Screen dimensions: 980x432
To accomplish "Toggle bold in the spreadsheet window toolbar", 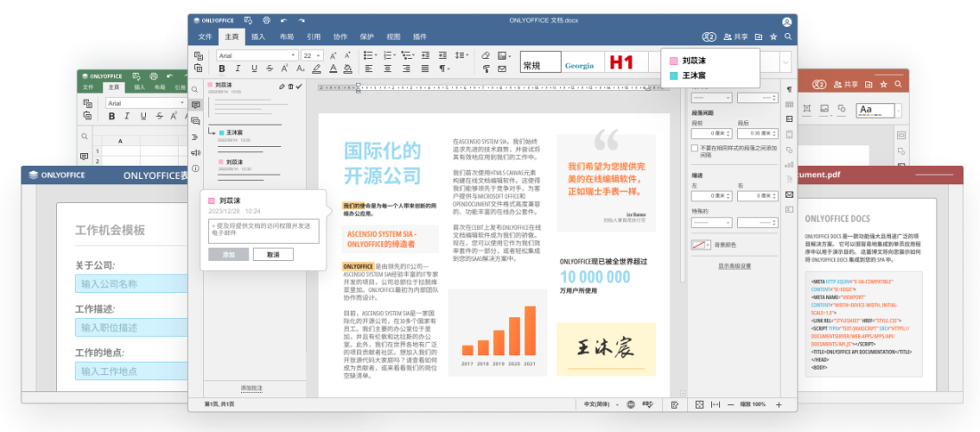I will click(x=112, y=117).
